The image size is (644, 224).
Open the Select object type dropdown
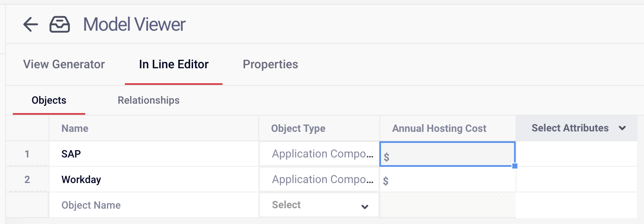[319, 205]
